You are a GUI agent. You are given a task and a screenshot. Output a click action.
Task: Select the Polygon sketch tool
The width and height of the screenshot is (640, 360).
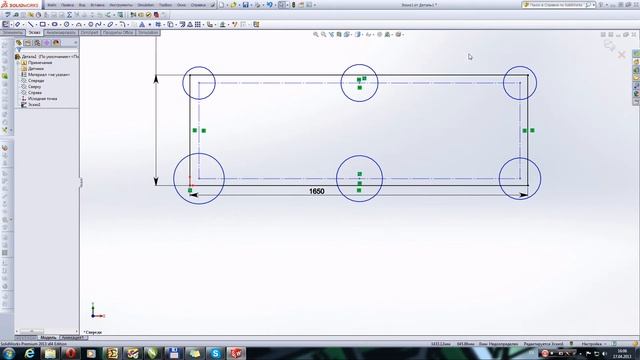pos(91,24)
